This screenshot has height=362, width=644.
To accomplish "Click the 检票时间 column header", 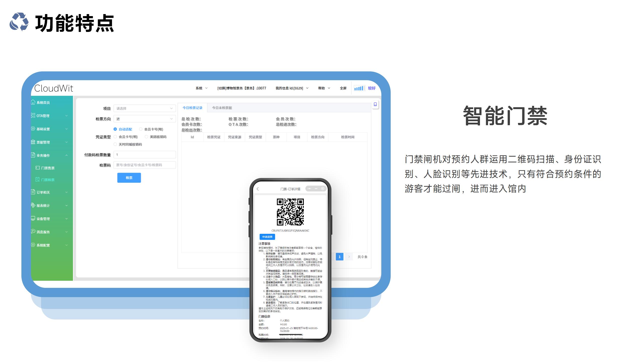I will (348, 137).
